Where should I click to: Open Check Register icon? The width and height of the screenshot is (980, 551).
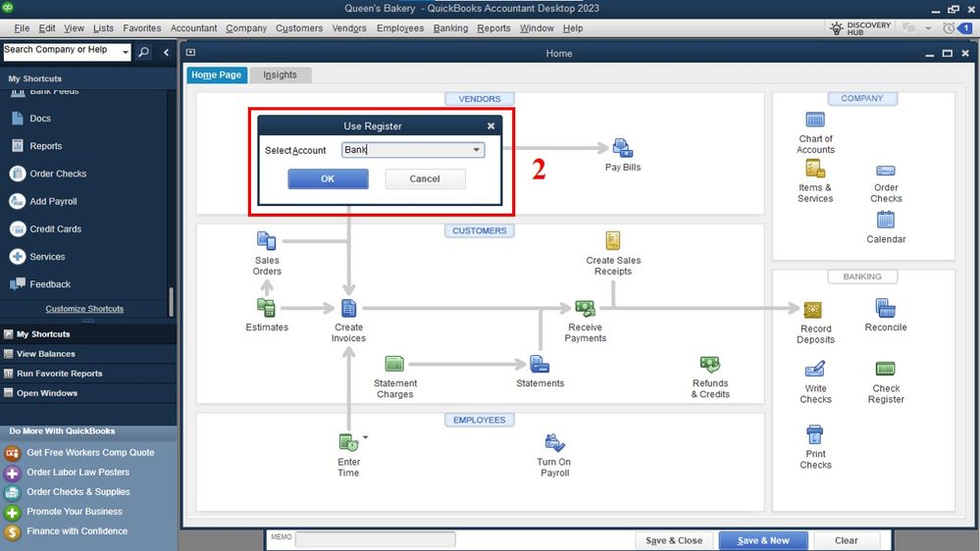tap(886, 369)
